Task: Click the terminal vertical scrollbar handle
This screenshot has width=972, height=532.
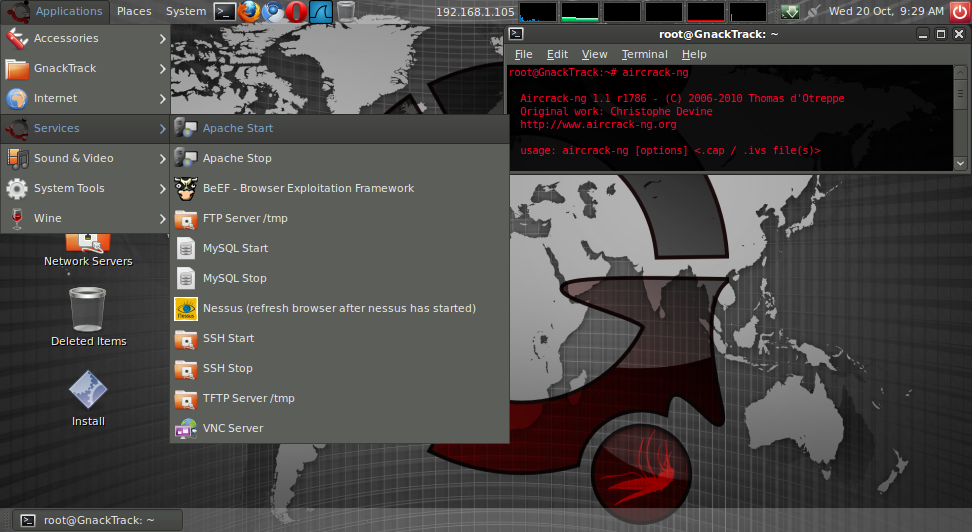Action: click(960, 94)
